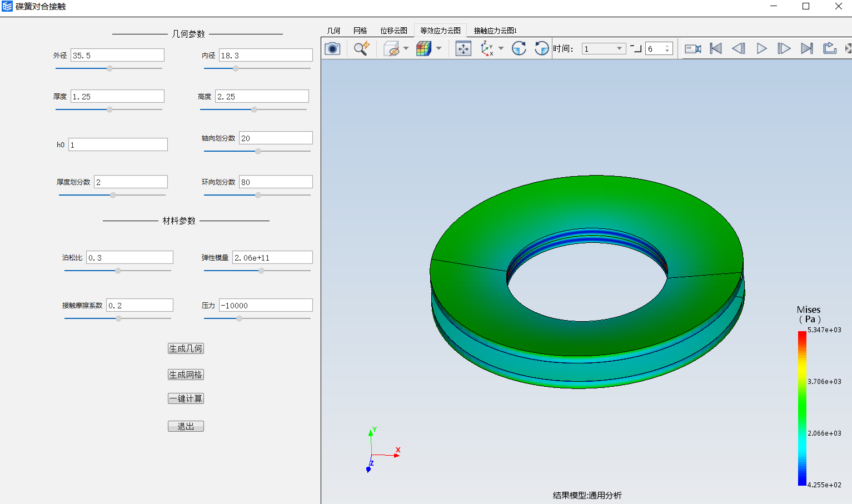Screen dimensions: 852x504
Task: Click the 轴向划分数 input field
Action: click(276, 138)
